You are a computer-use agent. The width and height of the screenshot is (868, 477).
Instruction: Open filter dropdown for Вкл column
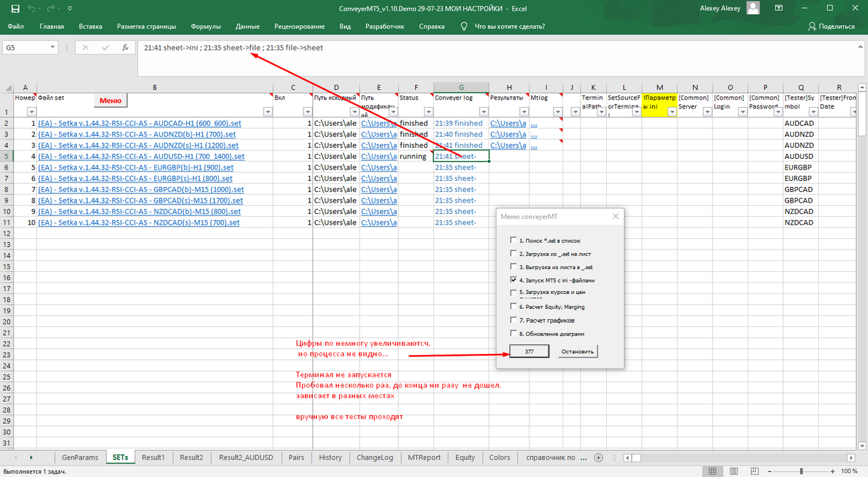click(x=307, y=112)
